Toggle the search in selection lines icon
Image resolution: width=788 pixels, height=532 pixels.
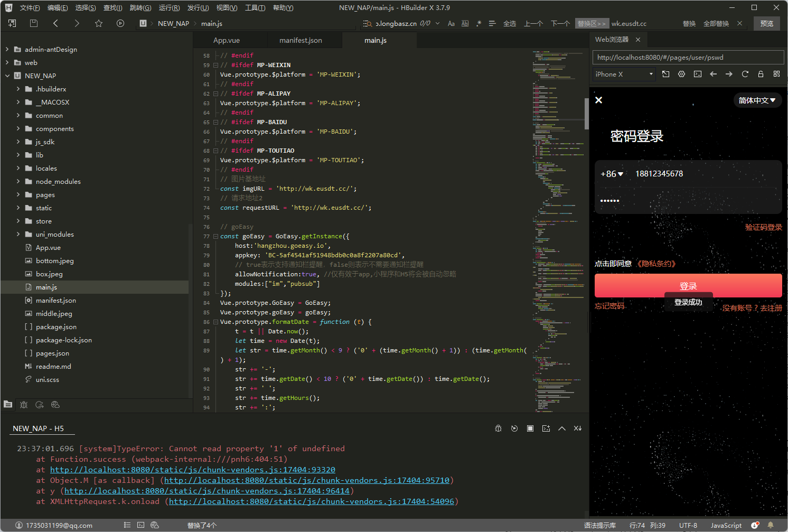coord(492,23)
